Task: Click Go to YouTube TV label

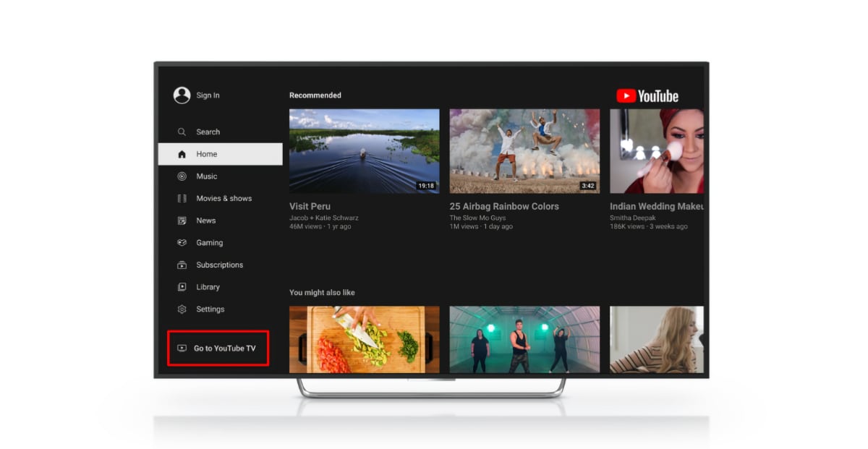Action: pyautogui.click(x=225, y=348)
